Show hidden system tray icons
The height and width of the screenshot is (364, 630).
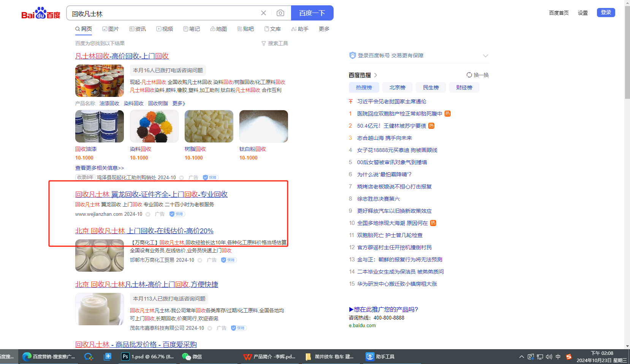click(522, 356)
